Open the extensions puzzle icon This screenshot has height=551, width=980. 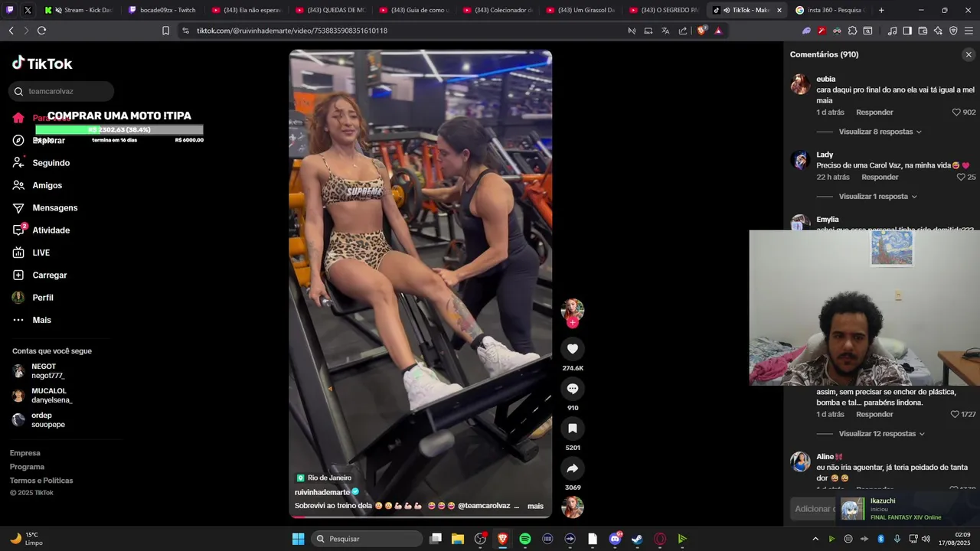click(852, 31)
